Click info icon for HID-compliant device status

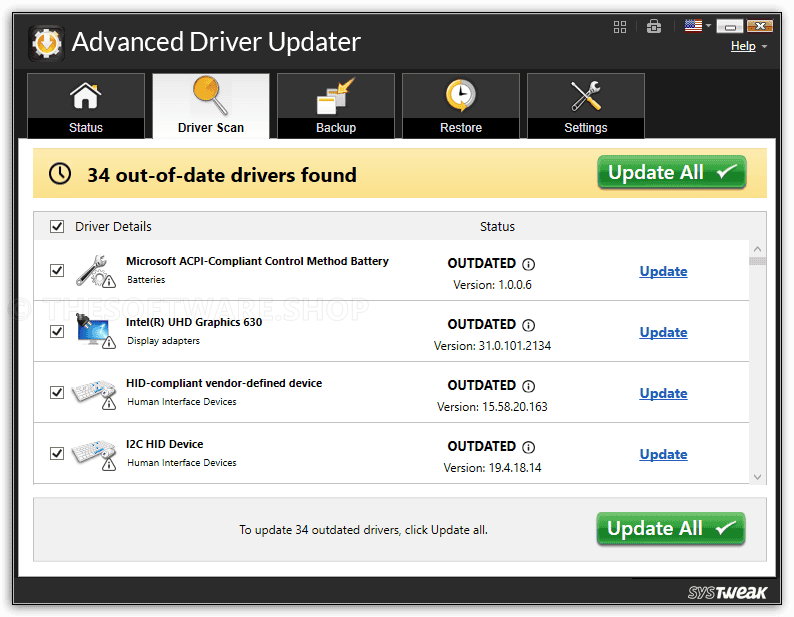click(x=528, y=387)
